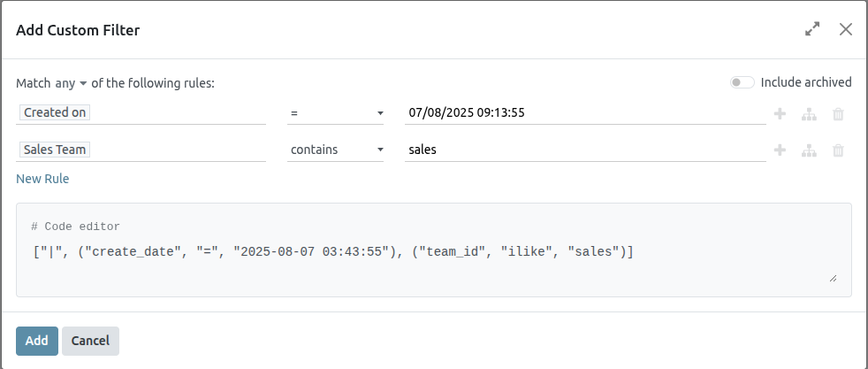868x369 pixels.
Task: Open the equals operator dropdown
Action: (x=336, y=113)
